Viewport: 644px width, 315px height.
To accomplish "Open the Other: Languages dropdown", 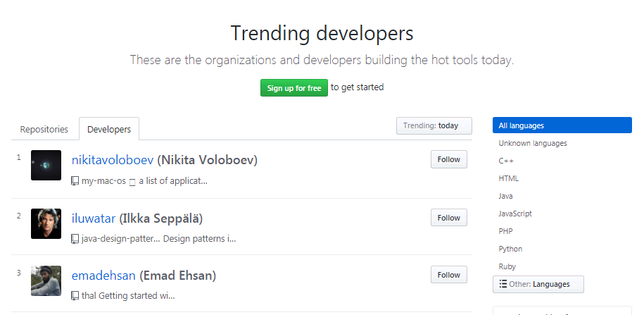I will tap(538, 284).
